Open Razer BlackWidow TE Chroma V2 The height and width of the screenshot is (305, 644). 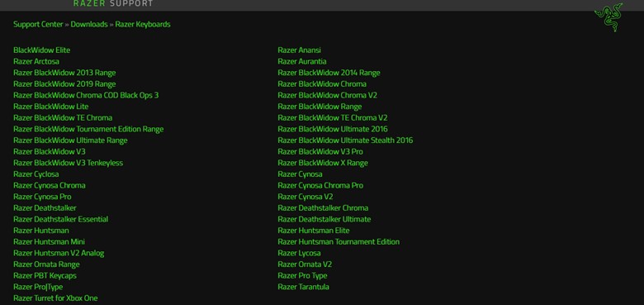333,118
